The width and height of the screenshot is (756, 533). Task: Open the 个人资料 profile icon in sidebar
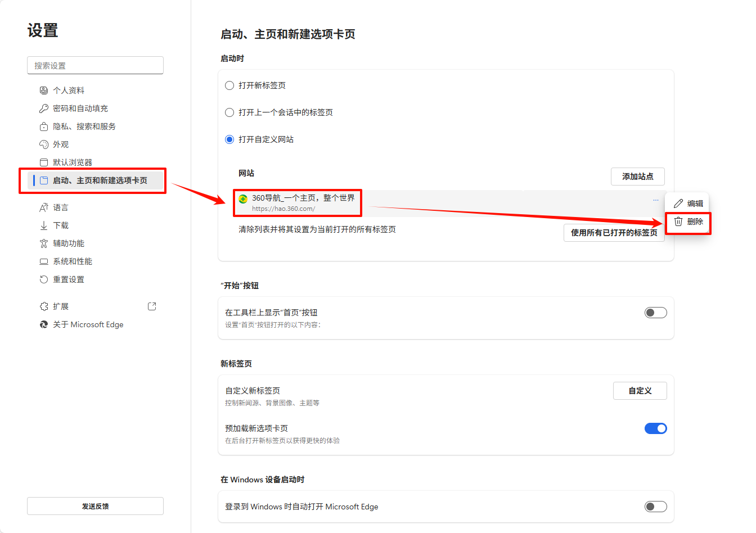pyautogui.click(x=43, y=90)
